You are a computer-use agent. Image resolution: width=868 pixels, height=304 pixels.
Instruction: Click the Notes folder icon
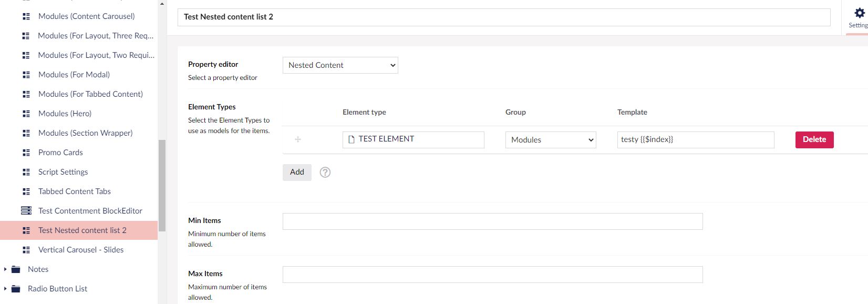pyautogui.click(x=16, y=269)
